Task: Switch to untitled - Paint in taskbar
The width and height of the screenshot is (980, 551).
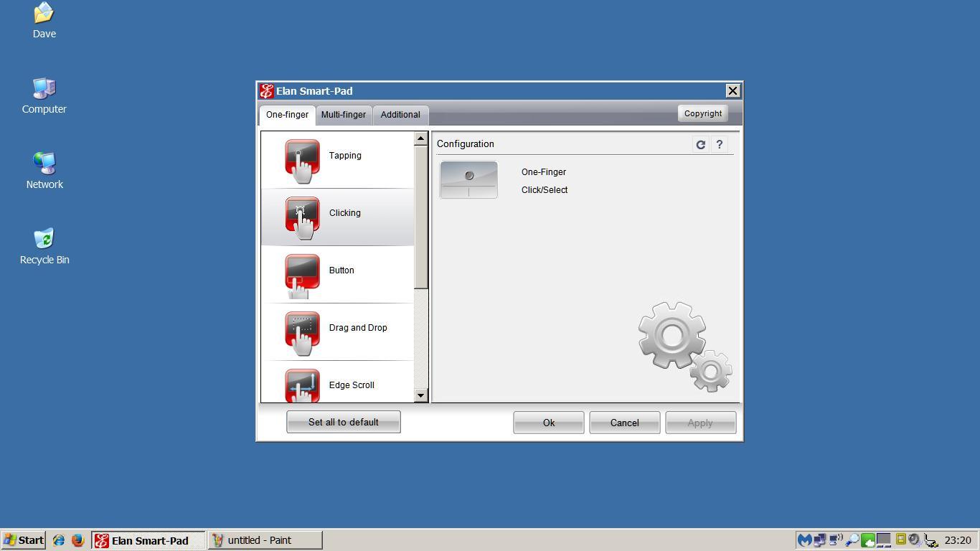Action: tap(265, 540)
